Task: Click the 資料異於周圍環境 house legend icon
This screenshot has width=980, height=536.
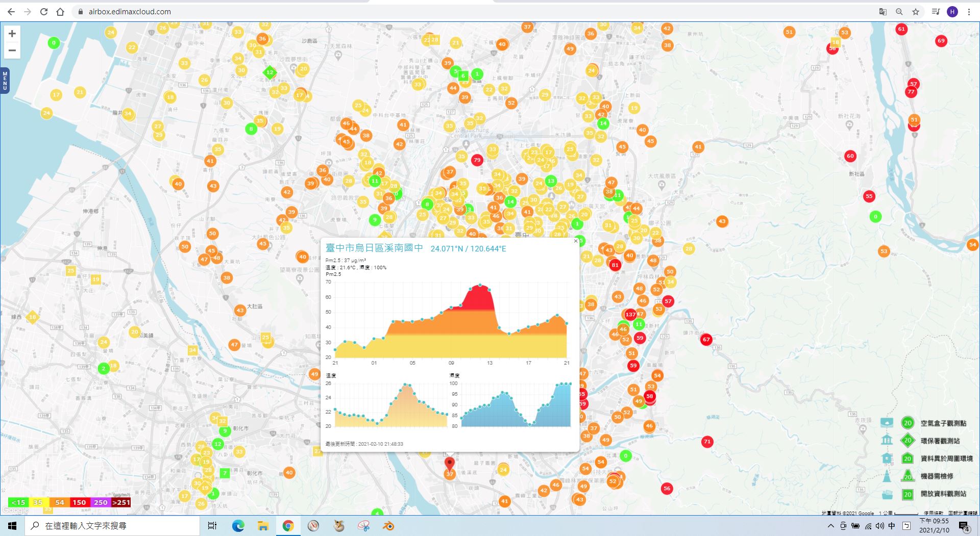Action: tap(887, 458)
